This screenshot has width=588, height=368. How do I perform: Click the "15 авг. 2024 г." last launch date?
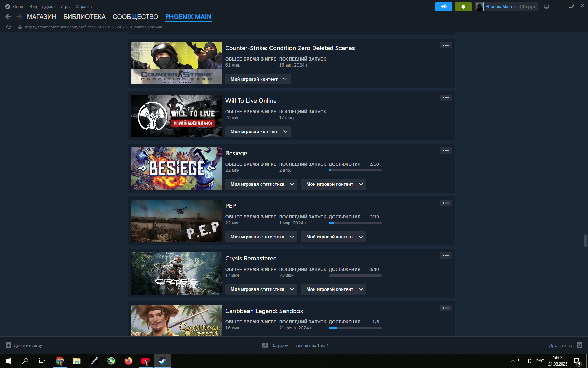(x=294, y=65)
